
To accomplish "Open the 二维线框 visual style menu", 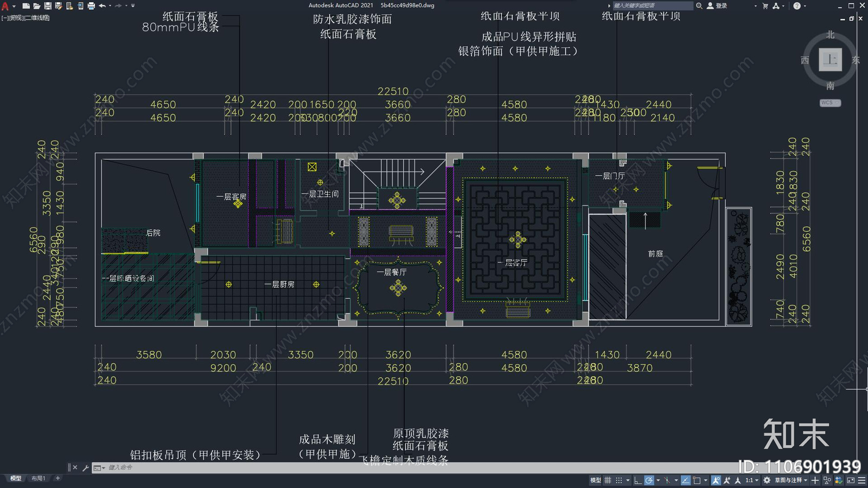I will coord(37,18).
